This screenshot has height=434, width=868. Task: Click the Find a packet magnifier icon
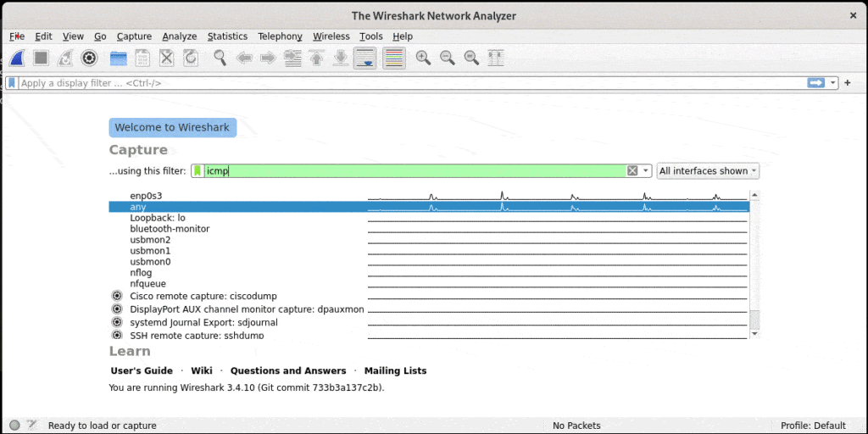tap(220, 58)
